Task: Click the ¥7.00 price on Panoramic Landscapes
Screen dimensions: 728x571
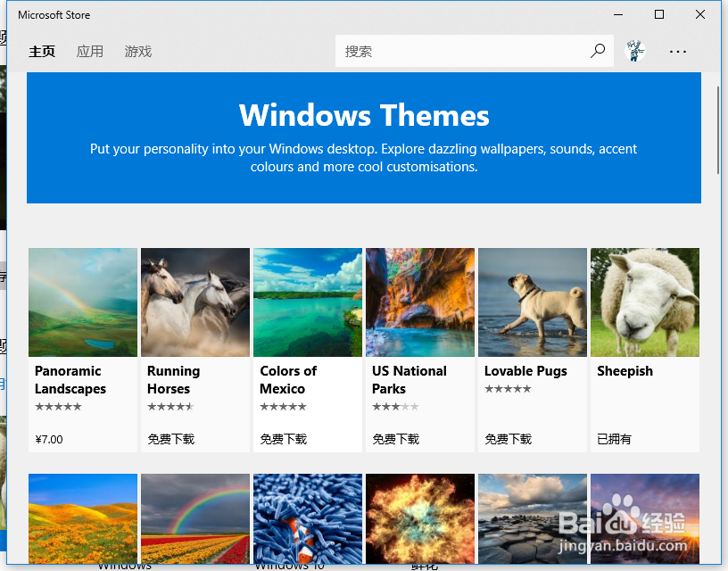Action: point(49,439)
